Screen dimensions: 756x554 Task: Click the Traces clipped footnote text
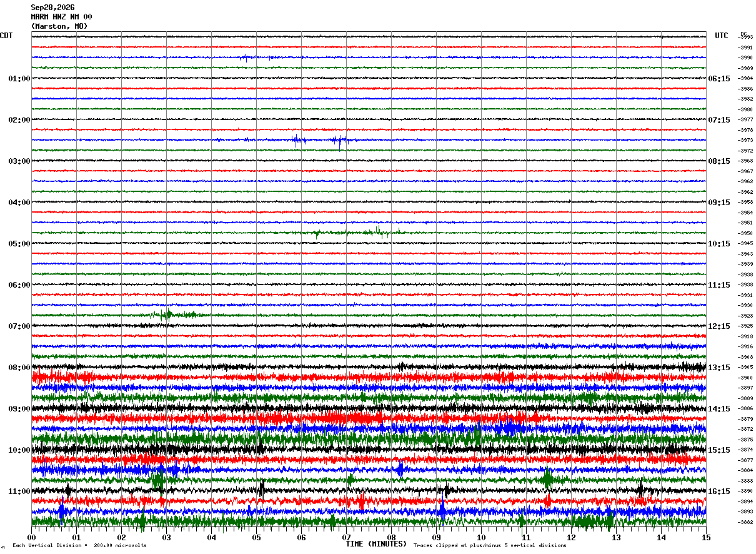[x=490, y=545]
